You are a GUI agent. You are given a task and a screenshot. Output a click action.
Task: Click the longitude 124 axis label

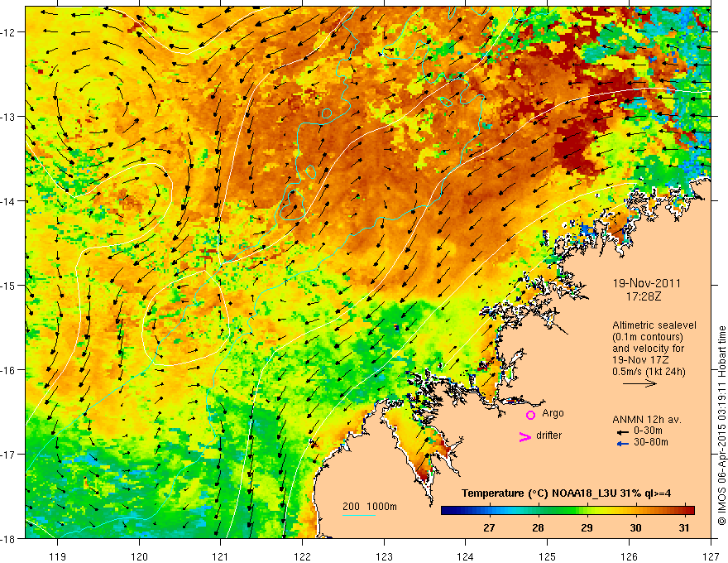tap(466, 556)
